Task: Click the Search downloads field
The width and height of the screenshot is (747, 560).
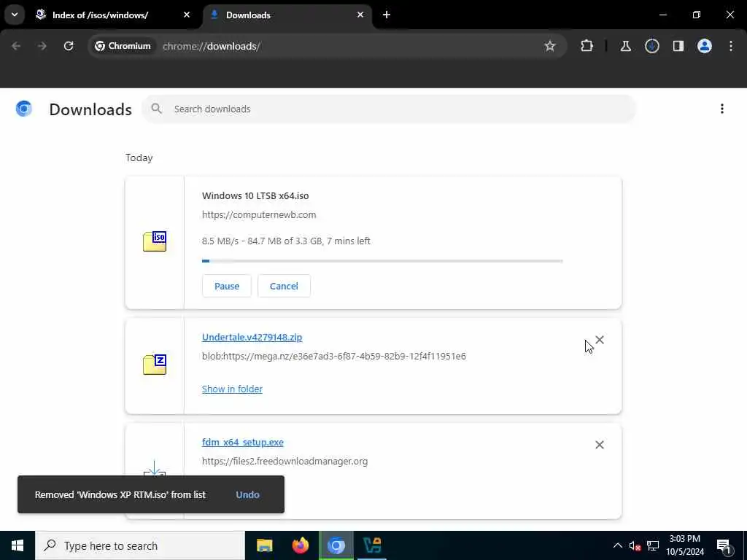Action: (389, 109)
